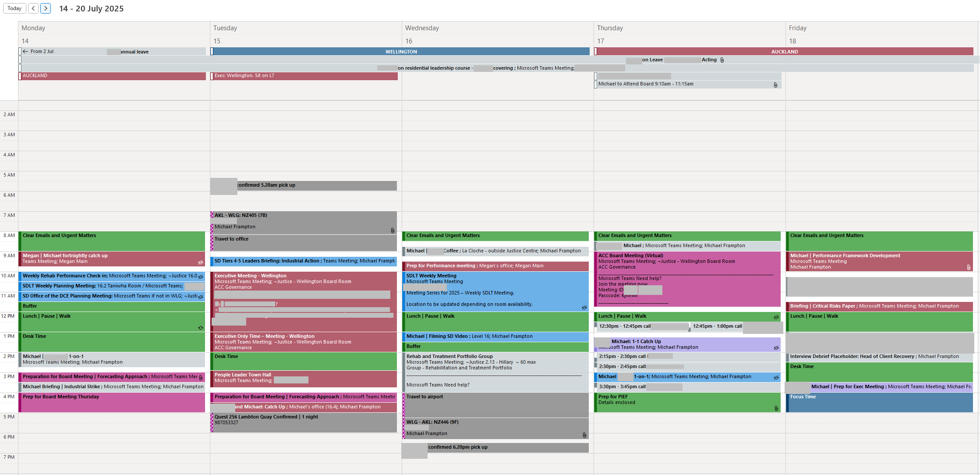This screenshot has width=980, height=475.
Task: Open the blue WELLINGTON all-day banner
Action: tap(401, 52)
